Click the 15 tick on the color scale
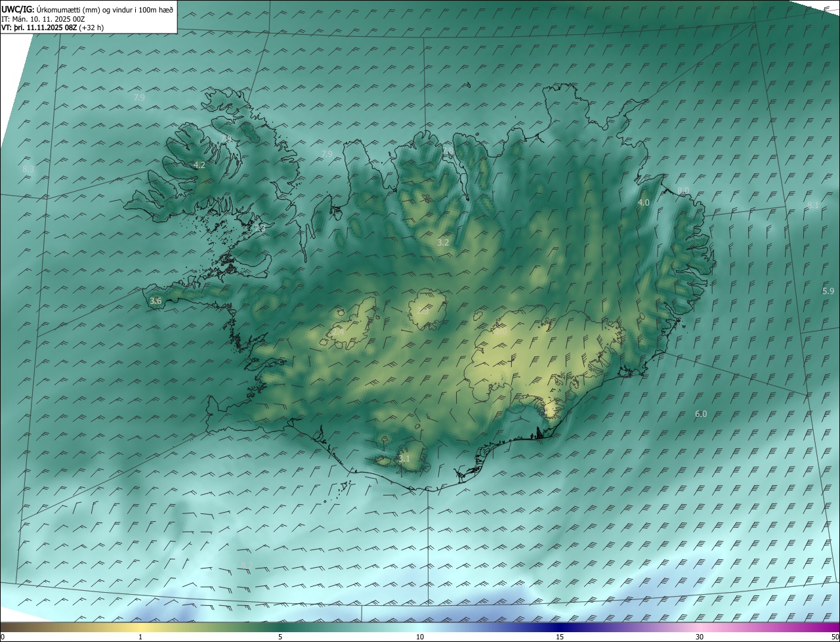The image size is (840, 642). click(x=560, y=637)
